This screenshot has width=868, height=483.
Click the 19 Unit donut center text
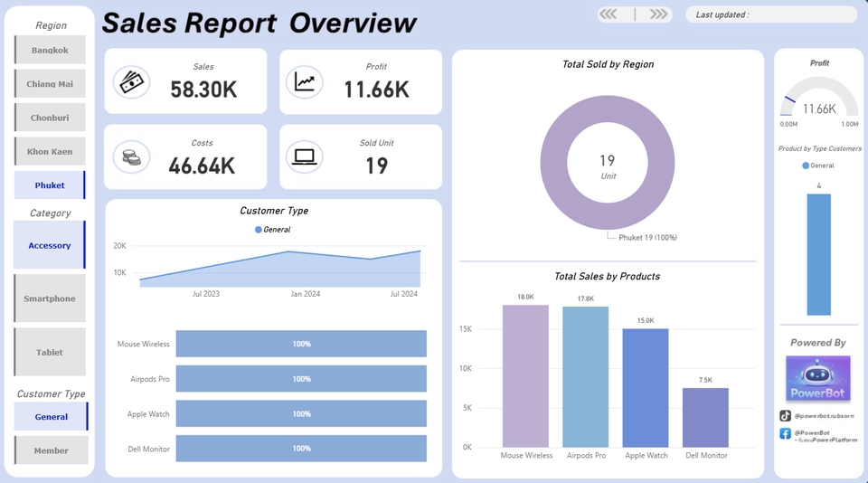pos(608,166)
